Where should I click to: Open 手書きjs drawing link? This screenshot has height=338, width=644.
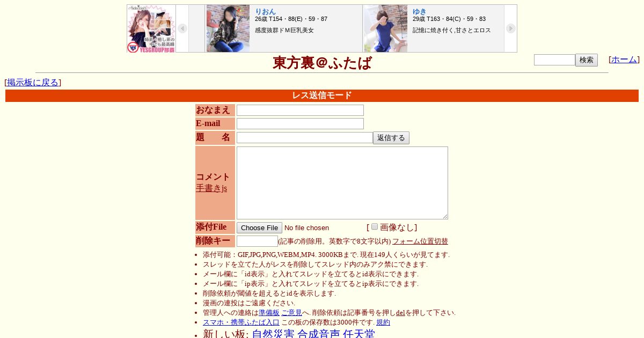click(x=211, y=188)
